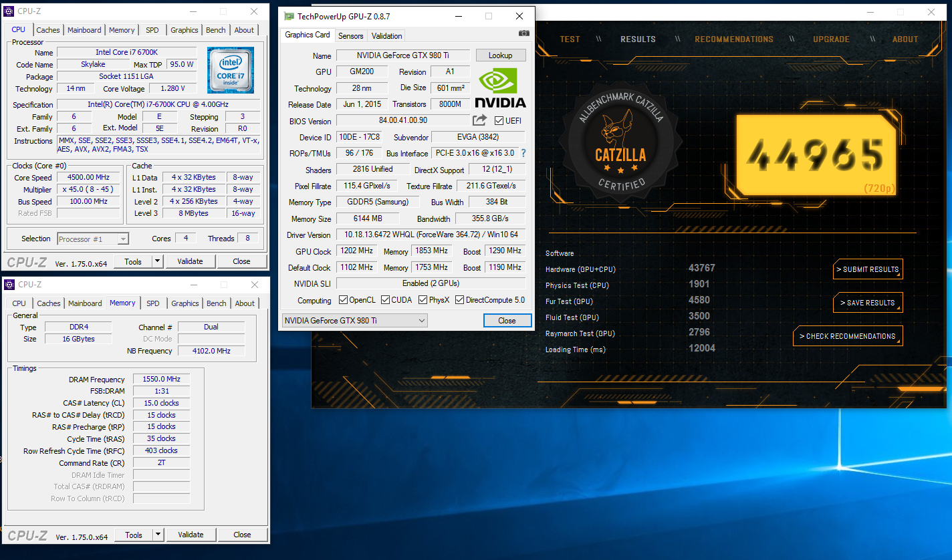Select Bench tab in CPU-Z Memory window
Screen dimensions: 952x560
[217, 303]
